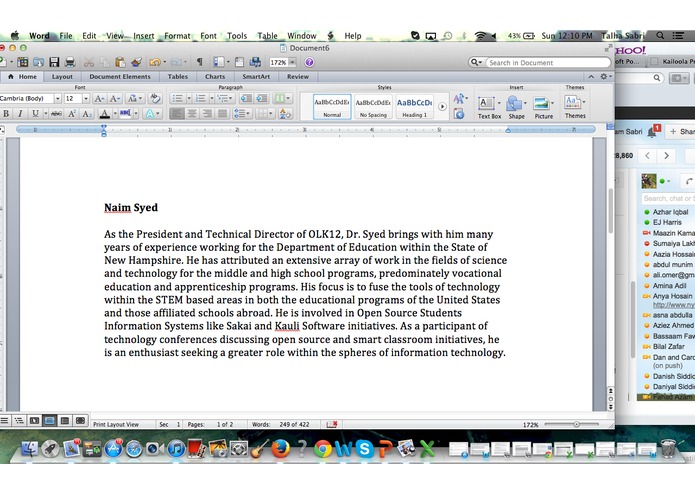This screenshot has width=695, height=494.
Task: Click the Sidebar toolbar icon
Action: pyautogui.click(x=219, y=62)
